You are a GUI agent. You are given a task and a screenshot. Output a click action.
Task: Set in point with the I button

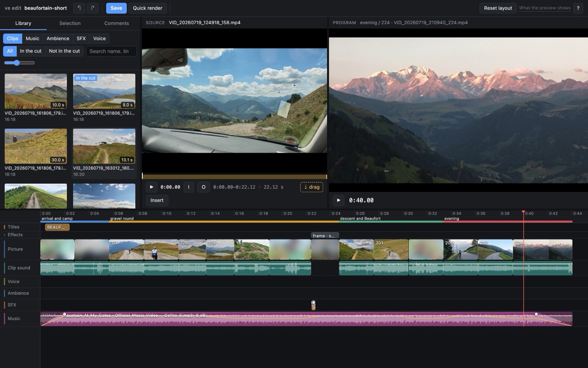point(189,187)
